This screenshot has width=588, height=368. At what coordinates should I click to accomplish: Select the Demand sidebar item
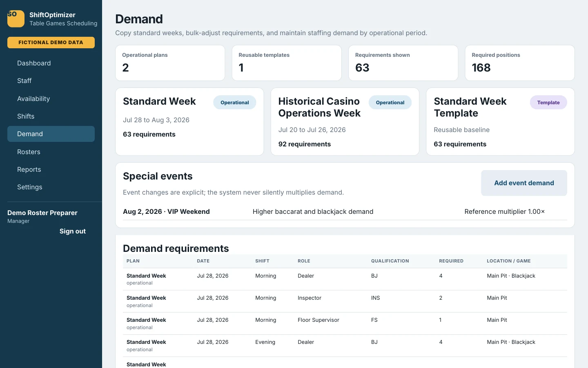click(51, 134)
